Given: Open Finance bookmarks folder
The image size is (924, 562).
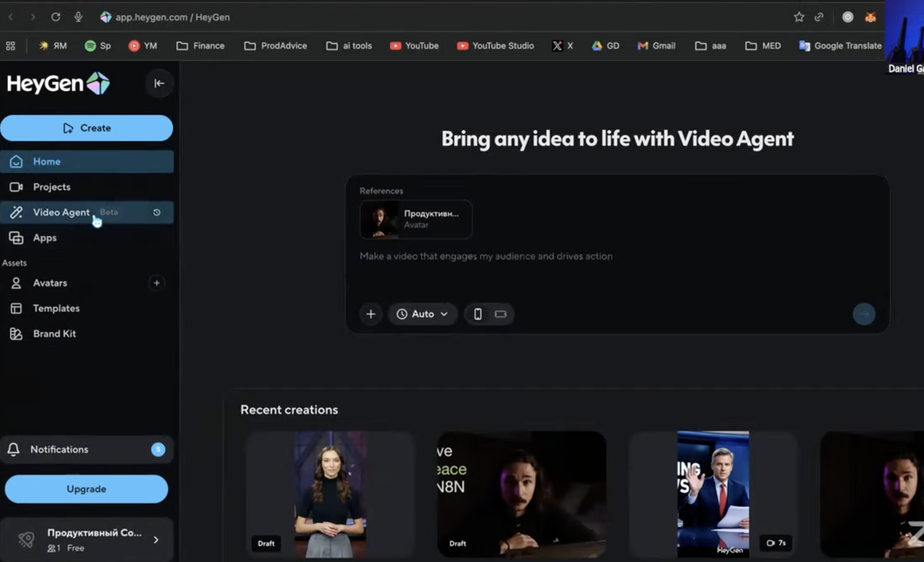Looking at the screenshot, I should 201,46.
